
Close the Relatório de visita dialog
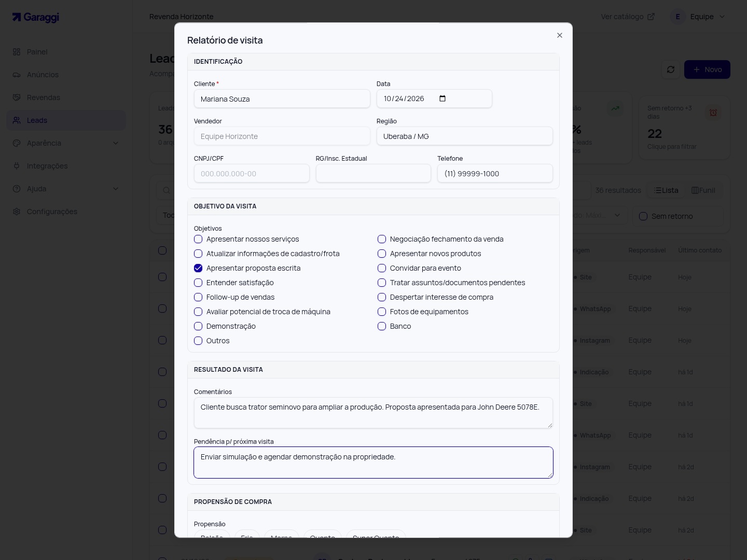pos(559,35)
